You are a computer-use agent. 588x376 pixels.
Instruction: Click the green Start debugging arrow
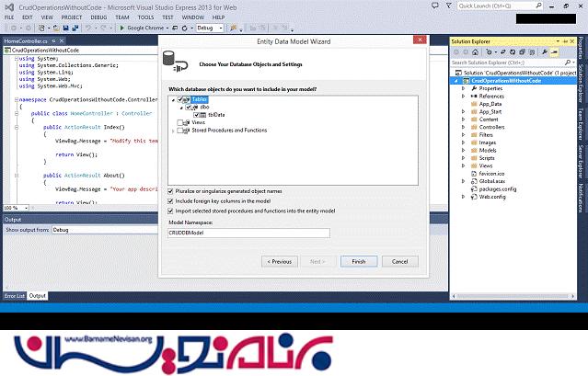pyautogui.click(x=121, y=28)
